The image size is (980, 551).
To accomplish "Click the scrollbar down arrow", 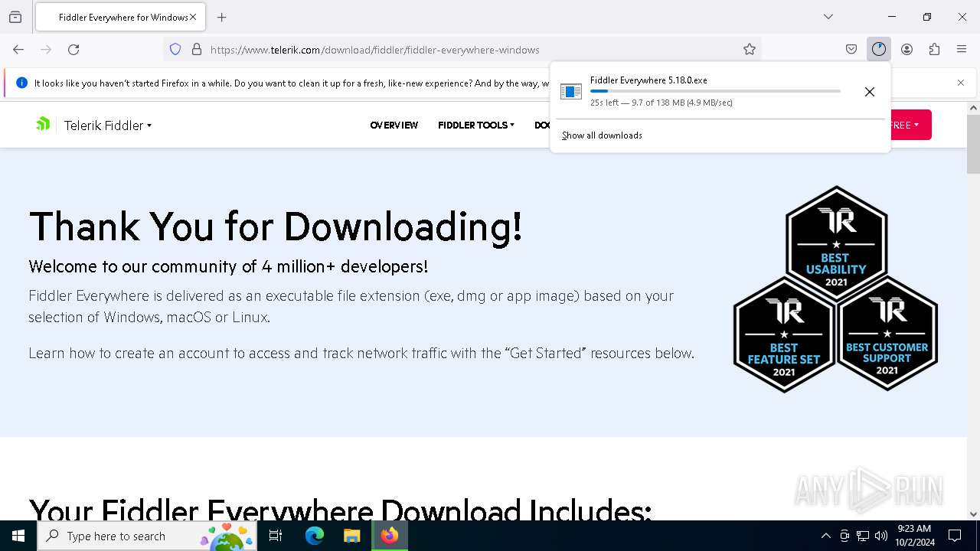I will point(973,514).
